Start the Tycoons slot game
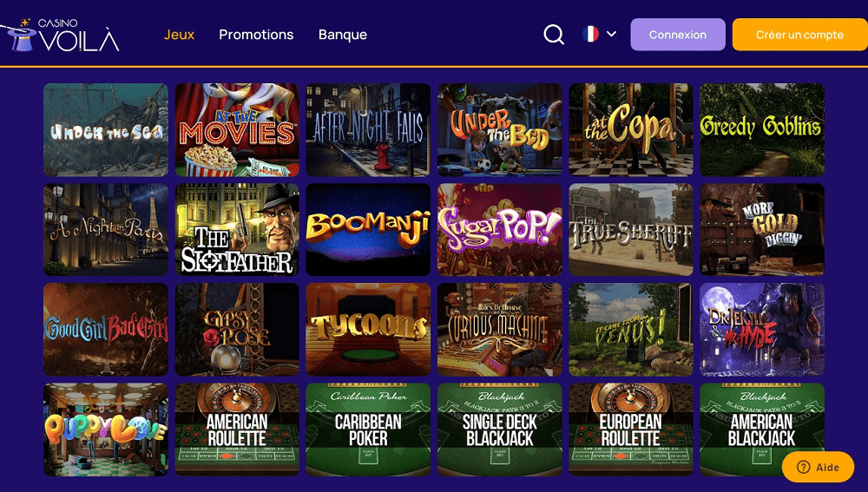Screen dimensions: 868x492 368,330
